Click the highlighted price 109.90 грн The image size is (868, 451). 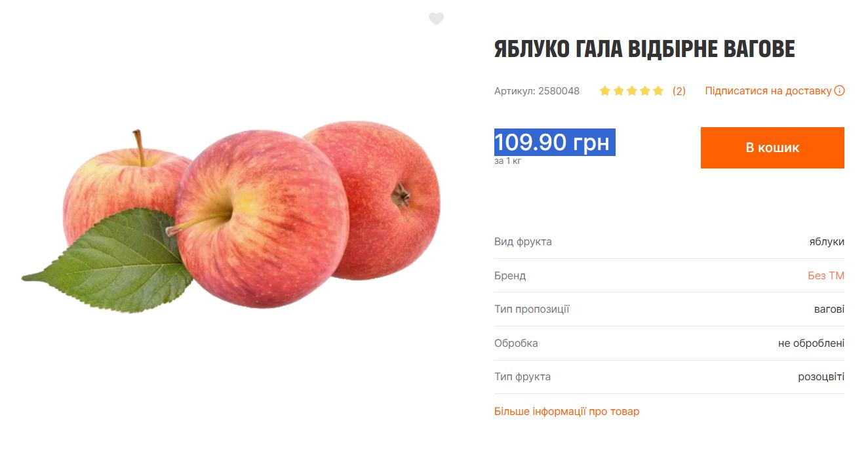(554, 142)
